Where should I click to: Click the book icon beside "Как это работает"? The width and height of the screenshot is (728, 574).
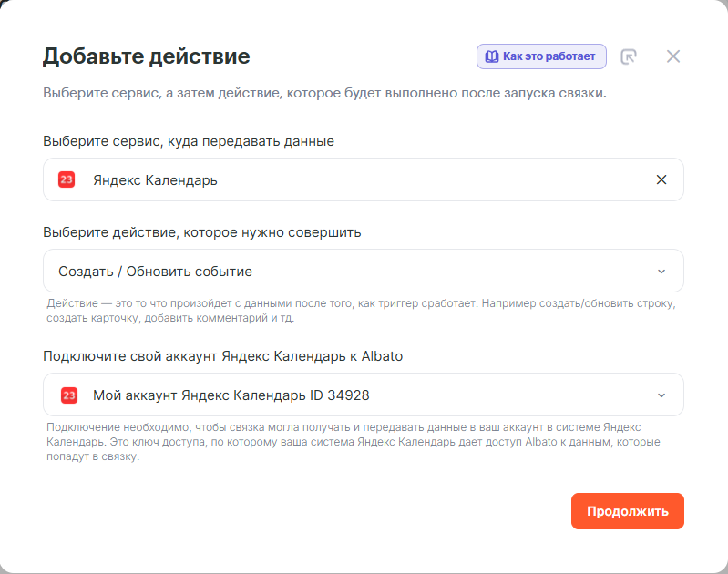tap(492, 56)
